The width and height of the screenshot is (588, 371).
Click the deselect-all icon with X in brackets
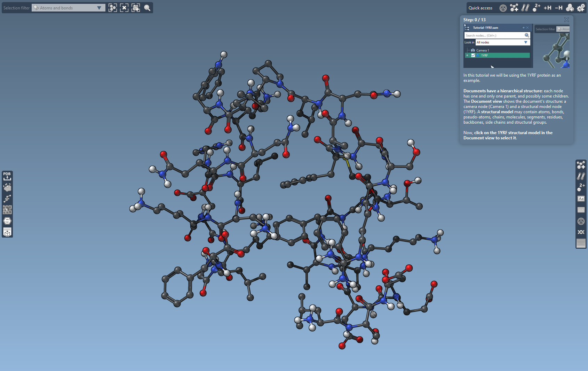[x=124, y=8]
